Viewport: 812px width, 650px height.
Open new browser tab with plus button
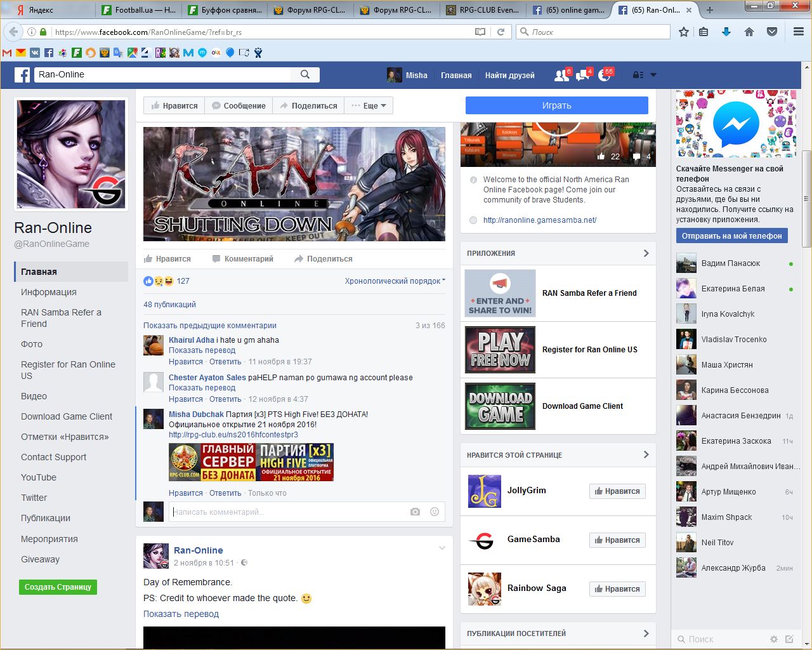(710, 10)
